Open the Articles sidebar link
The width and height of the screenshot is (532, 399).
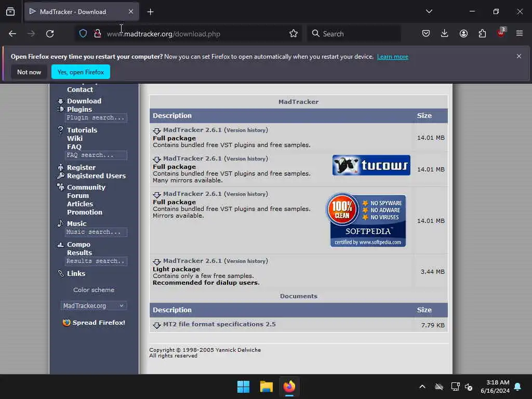79,204
